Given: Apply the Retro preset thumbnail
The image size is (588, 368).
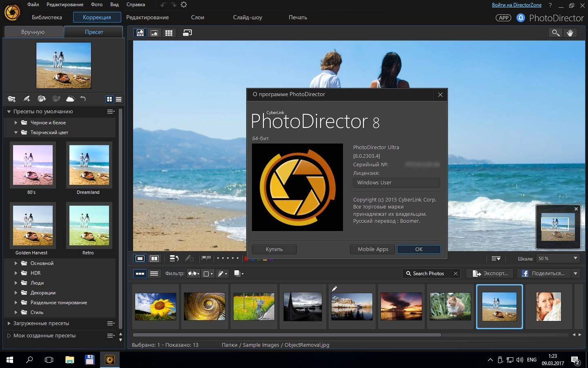Looking at the screenshot, I should click(89, 225).
